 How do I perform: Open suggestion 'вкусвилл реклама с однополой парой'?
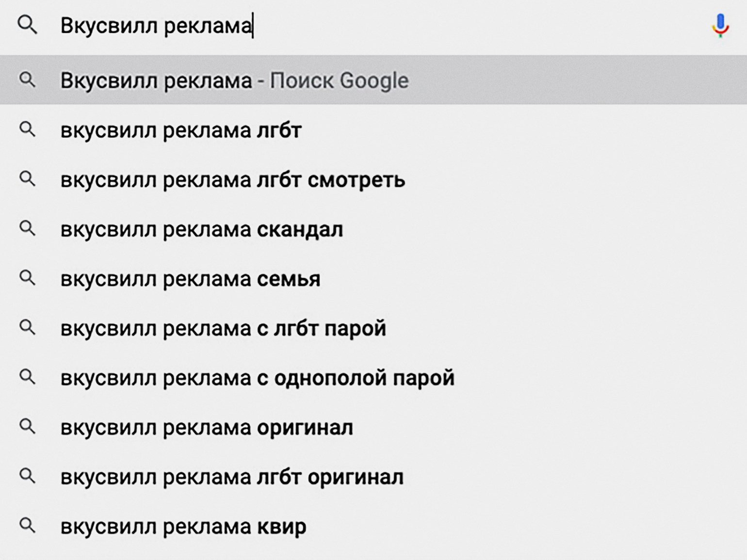click(x=373, y=377)
